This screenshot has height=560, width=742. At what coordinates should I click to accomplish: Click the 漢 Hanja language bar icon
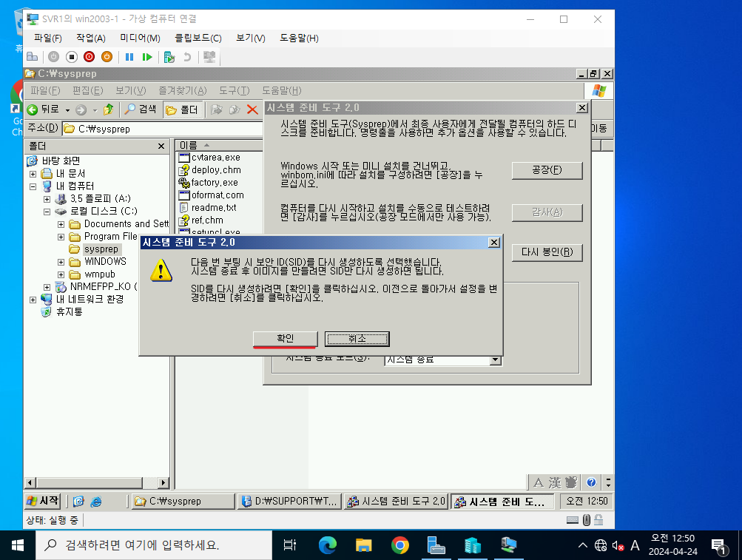[x=555, y=482]
